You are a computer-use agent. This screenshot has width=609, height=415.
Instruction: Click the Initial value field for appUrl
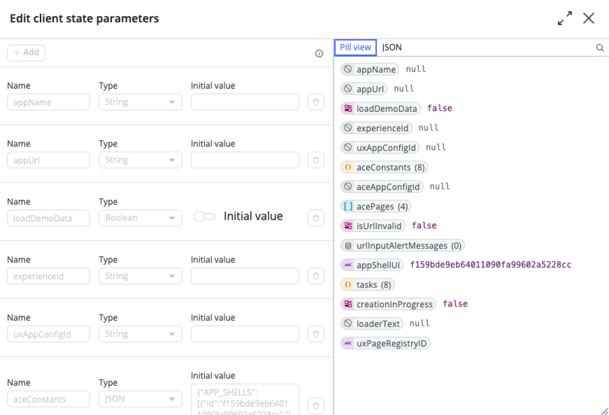245,160
